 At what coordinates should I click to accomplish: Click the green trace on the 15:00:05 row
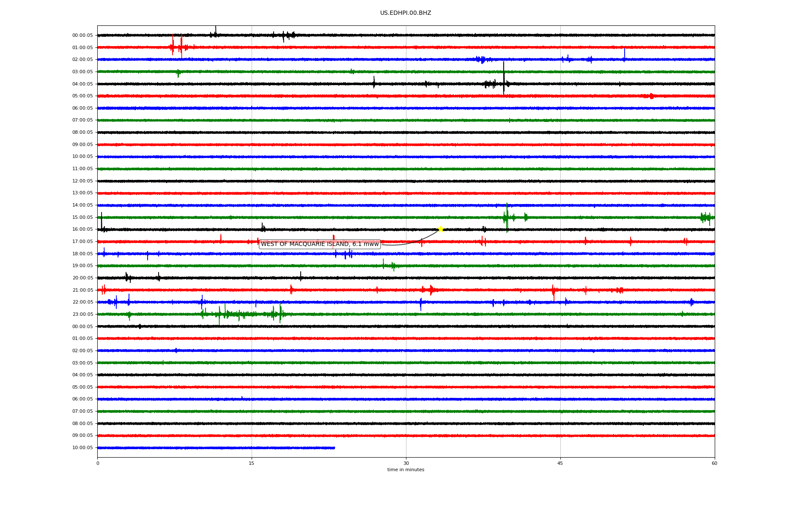click(x=406, y=218)
